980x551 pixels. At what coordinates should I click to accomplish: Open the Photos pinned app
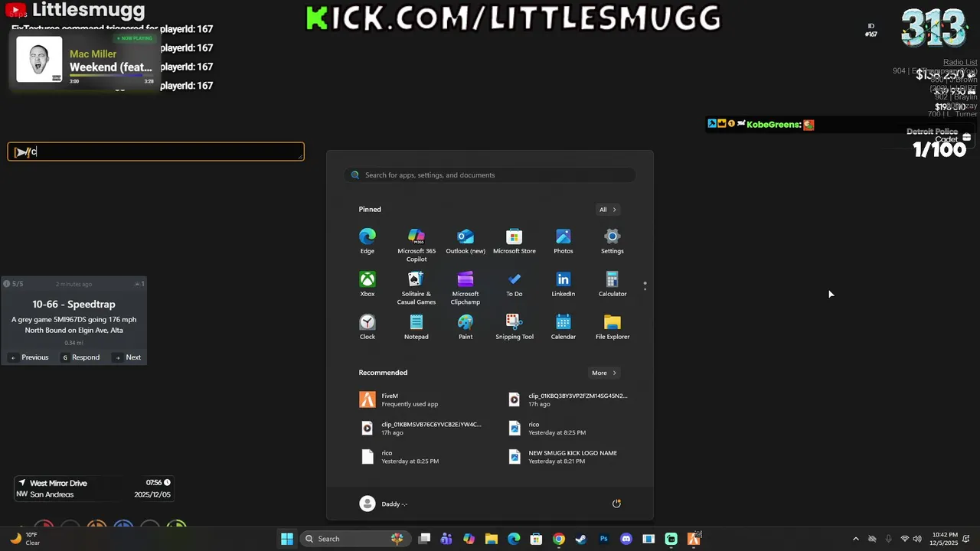[x=563, y=241]
